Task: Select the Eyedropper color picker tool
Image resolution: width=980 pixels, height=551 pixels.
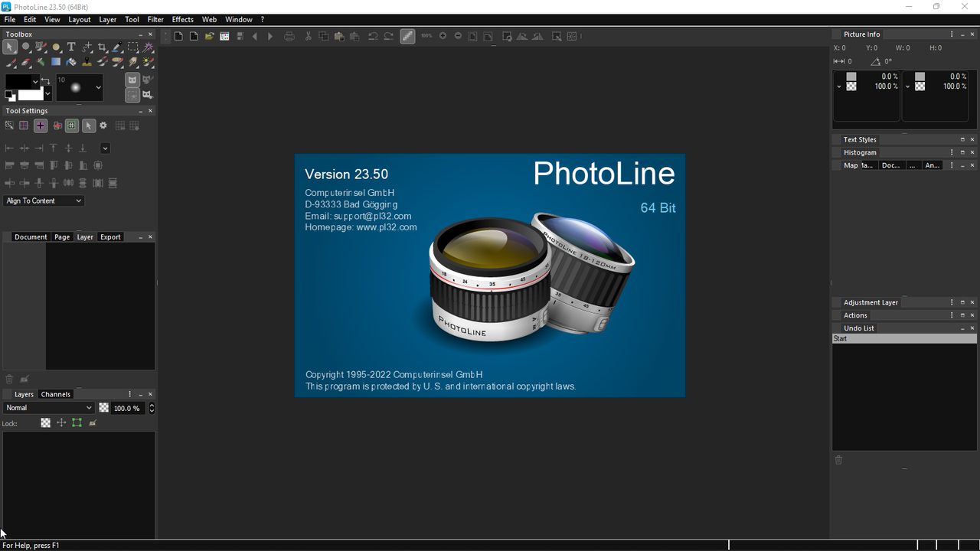Action: (117, 47)
